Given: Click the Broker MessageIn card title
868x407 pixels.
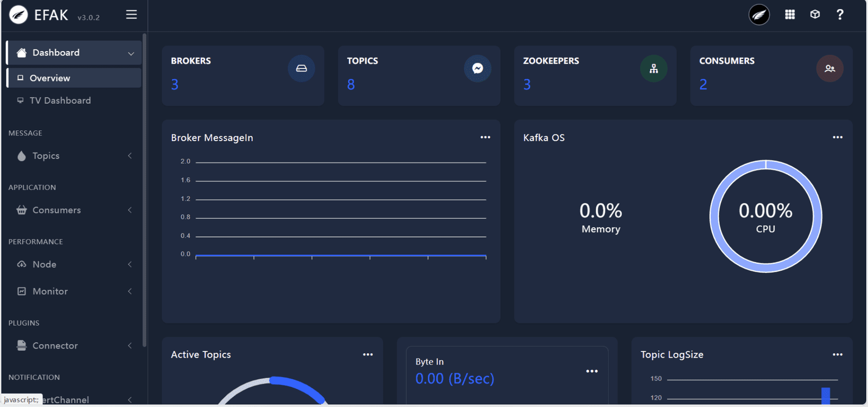Looking at the screenshot, I should pyautogui.click(x=212, y=138).
